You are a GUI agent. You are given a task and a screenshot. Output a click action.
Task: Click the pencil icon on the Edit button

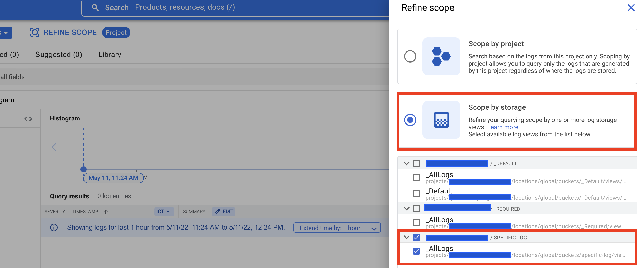[x=217, y=212]
